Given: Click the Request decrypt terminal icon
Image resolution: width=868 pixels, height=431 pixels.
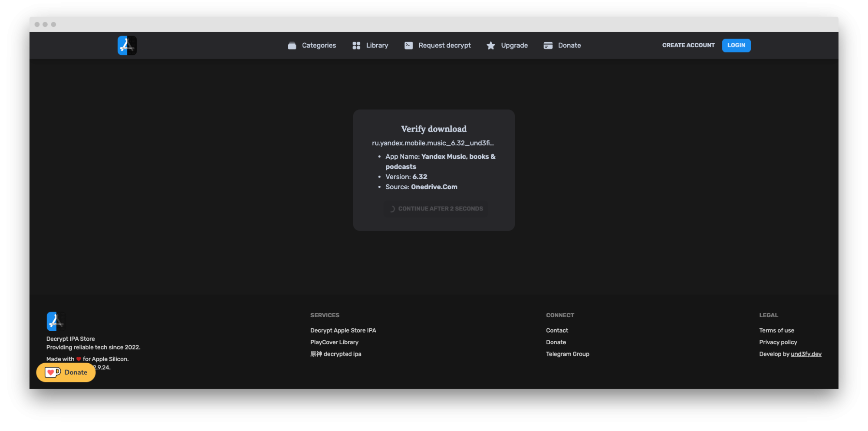Looking at the screenshot, I should tap(408, 45).
